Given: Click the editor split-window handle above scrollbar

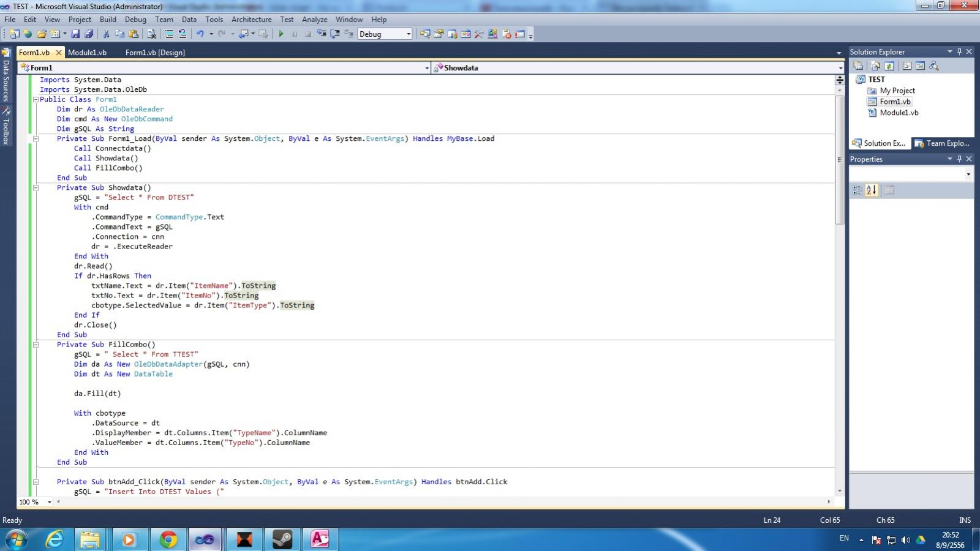Looking at the screenshot, I should [x=839, y=80].
